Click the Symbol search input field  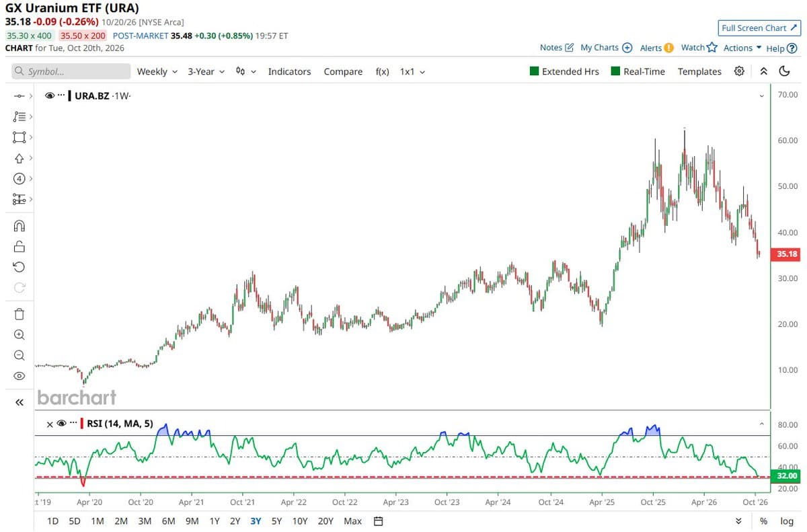coord(71,71)
